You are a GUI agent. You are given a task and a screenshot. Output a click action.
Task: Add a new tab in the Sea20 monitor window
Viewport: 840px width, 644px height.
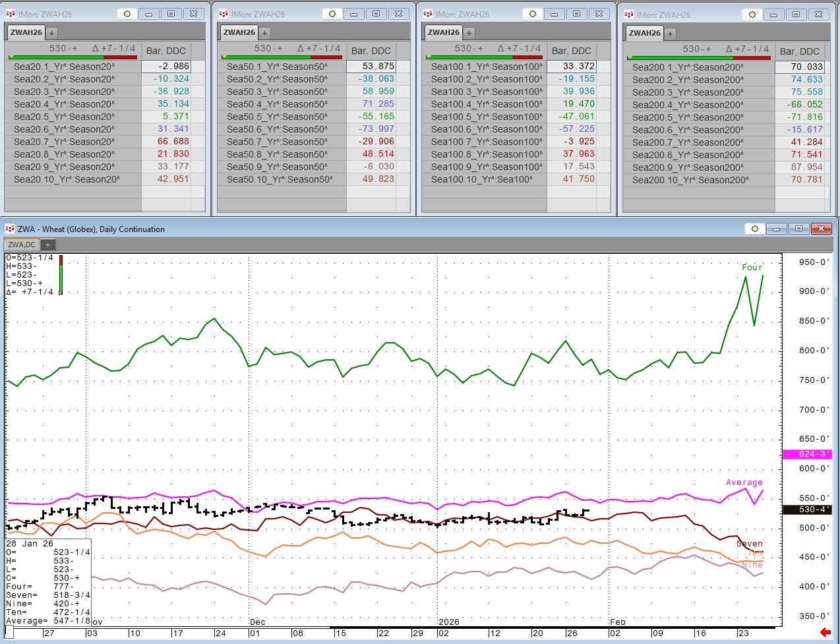pyautogui.click(x=51, y=32)
